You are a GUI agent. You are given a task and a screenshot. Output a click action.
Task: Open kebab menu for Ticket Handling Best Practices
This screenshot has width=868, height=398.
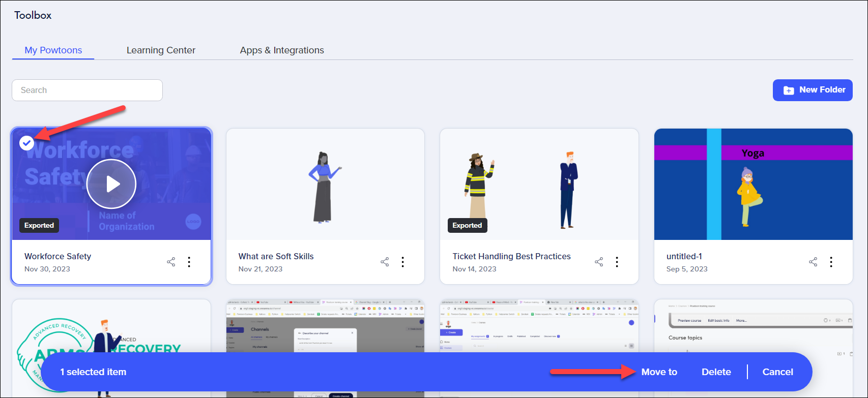[x=617, y=262]
